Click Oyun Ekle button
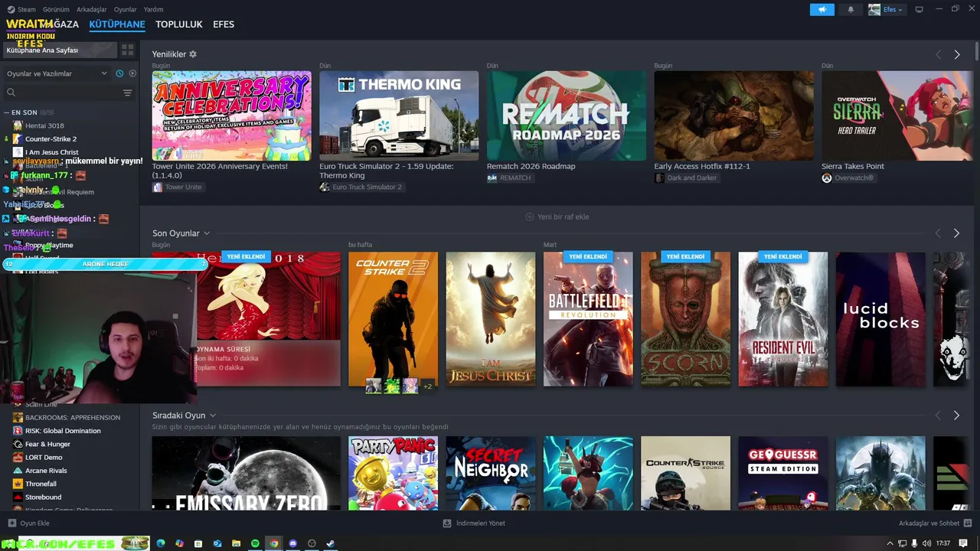The height and width of the screenshot is (551, 980). coord(29,523)
